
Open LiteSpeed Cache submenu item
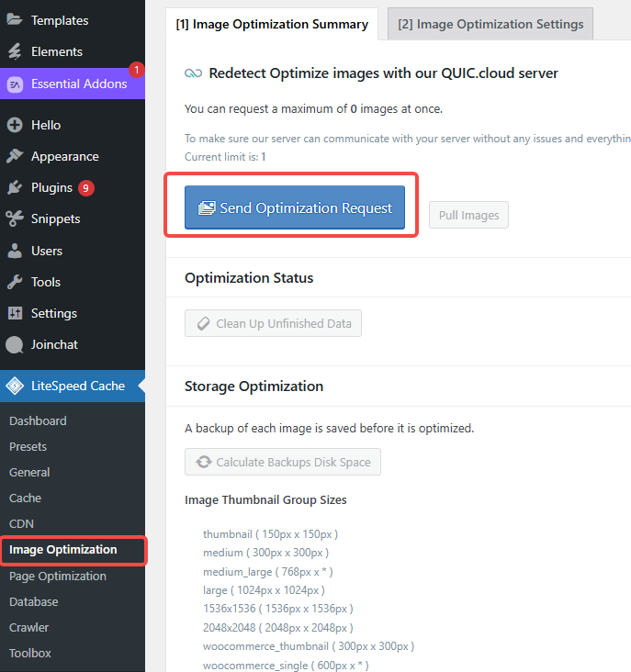tap(26, 498)
